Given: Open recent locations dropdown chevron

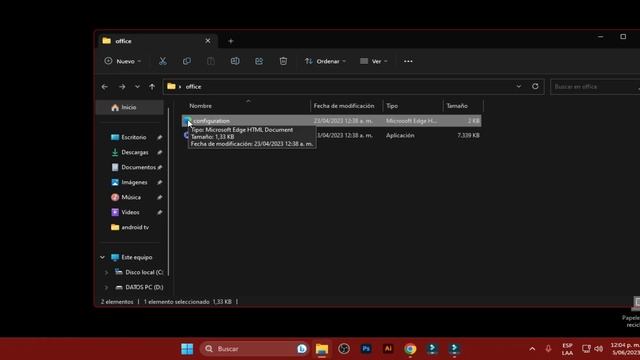Looking at the screenshot, I should (x=137, y=87).
